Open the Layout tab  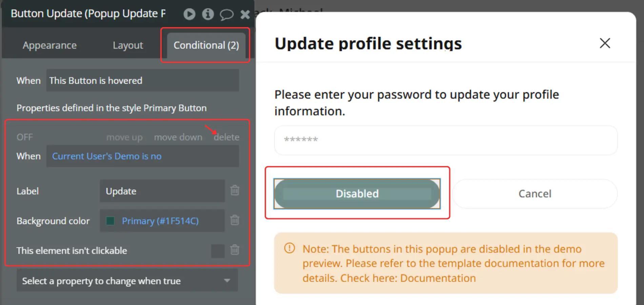[x=128, y=45]
